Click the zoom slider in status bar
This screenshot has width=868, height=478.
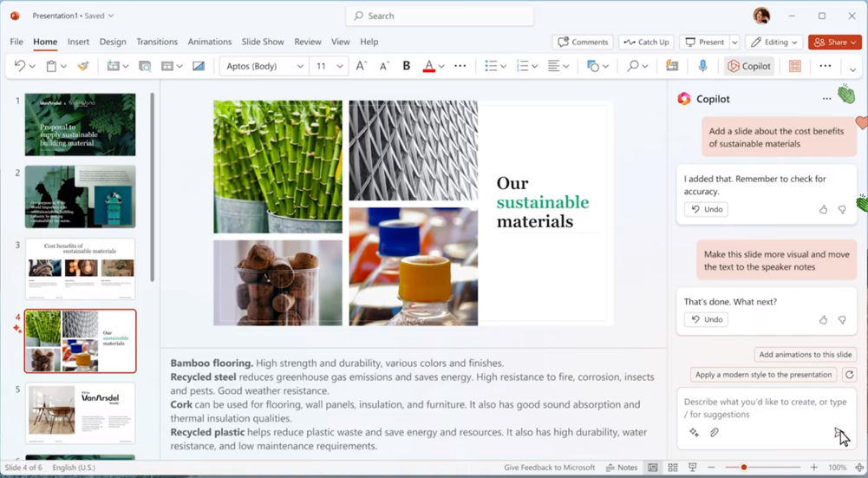point(743,468)
